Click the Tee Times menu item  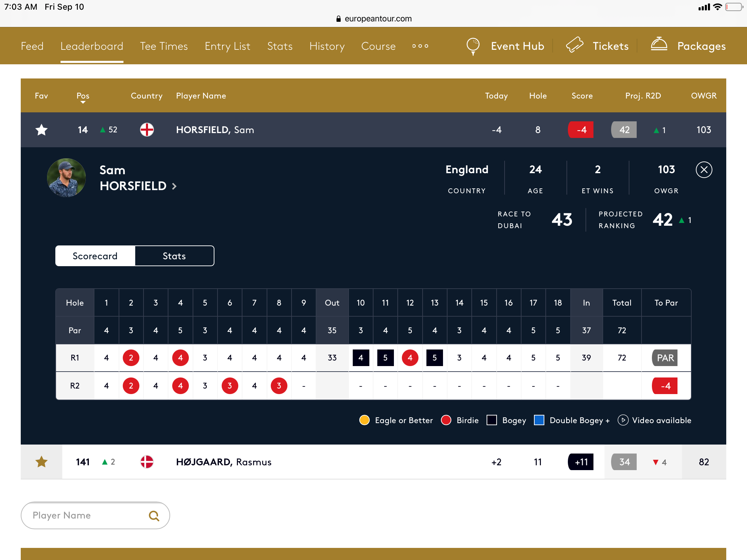point(164,45)
